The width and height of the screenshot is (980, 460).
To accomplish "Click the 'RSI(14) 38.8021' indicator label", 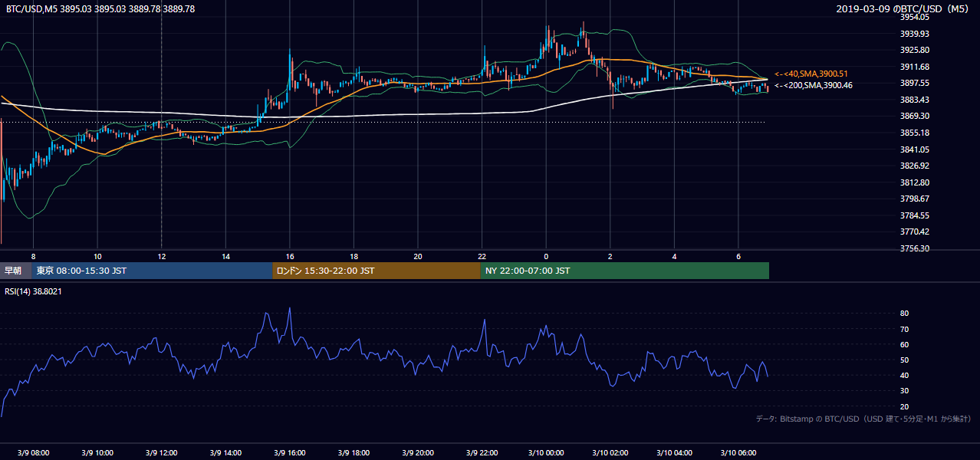I will click(x=34, y=291).
